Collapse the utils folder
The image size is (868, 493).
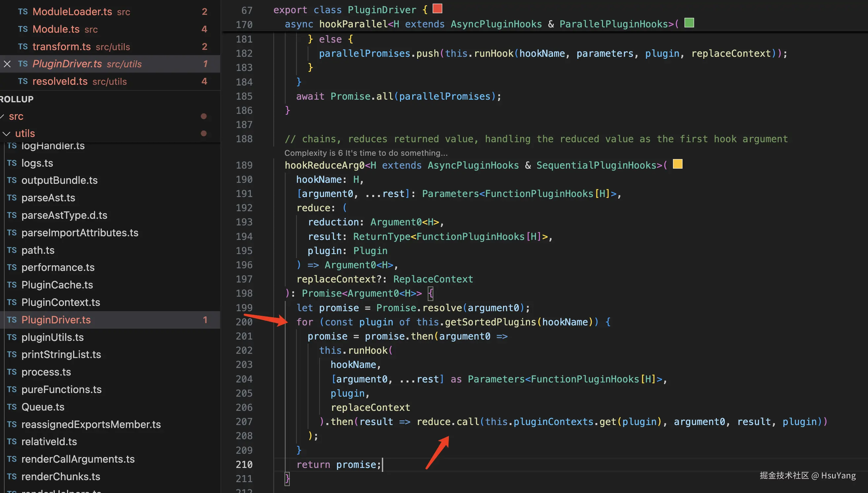[6, 133]
